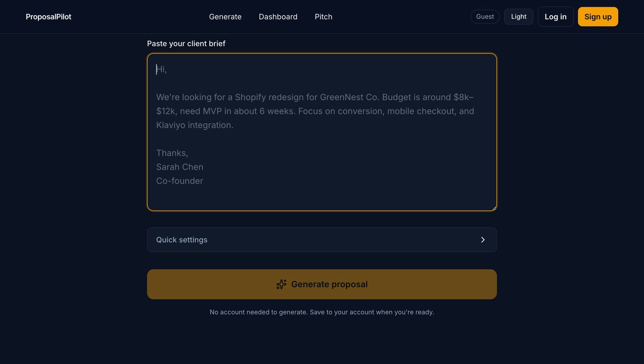The height and width of the screenshot is (364, 644).
Task: Click the 'No account needed' footer text
Action: [322, 312]
